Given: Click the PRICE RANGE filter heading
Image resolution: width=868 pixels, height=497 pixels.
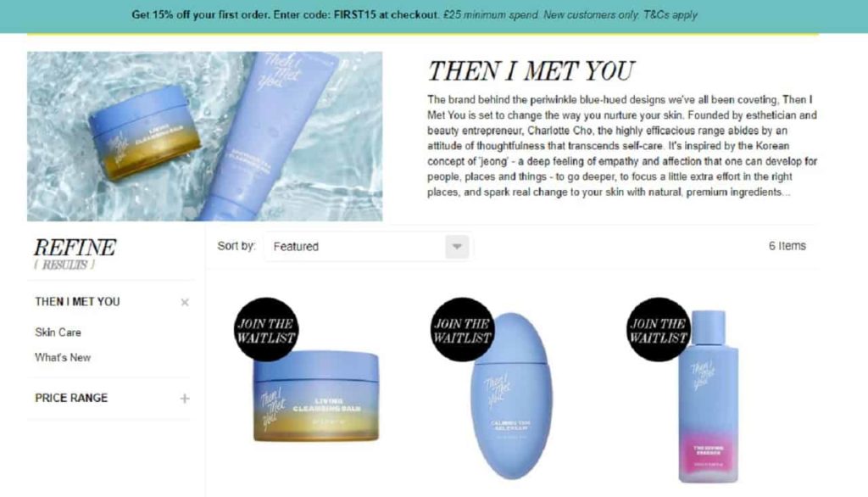Looking at the screenshot, I should pos(71,398).
